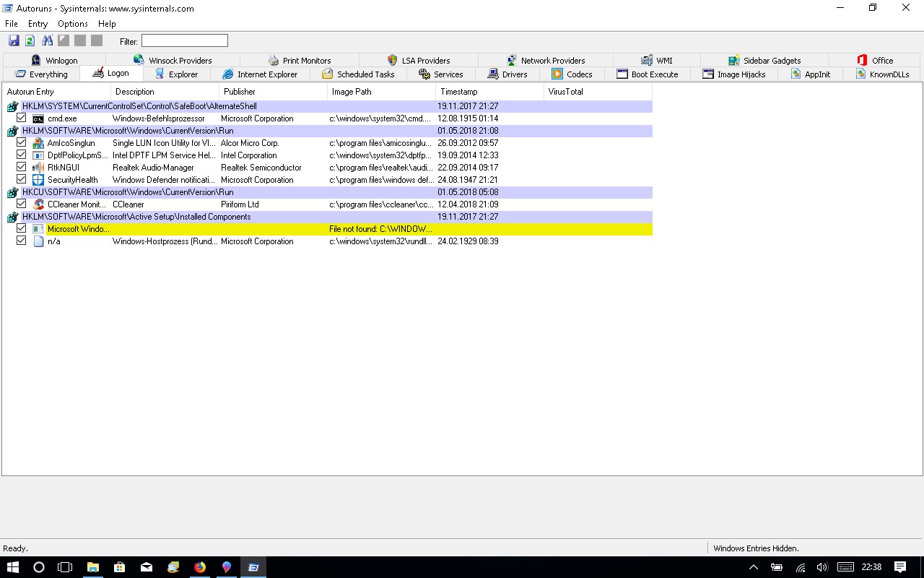This screenshot has width=924, height=578.
Task: Uncheck the RtkNGUI autorun entry
Action: pos(22,167)
